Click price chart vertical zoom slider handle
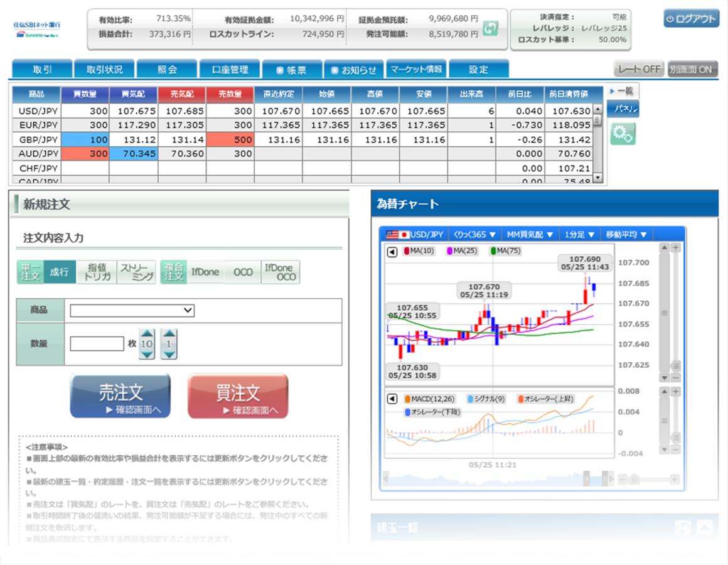Image resolution: width=728 pixels, height=565 pixels. [x=676, y=365]
